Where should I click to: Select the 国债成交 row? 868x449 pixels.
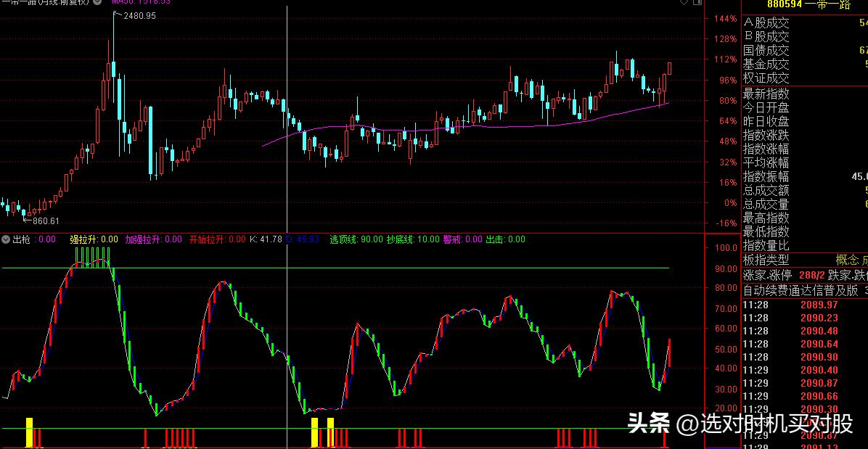pos(805,50)
